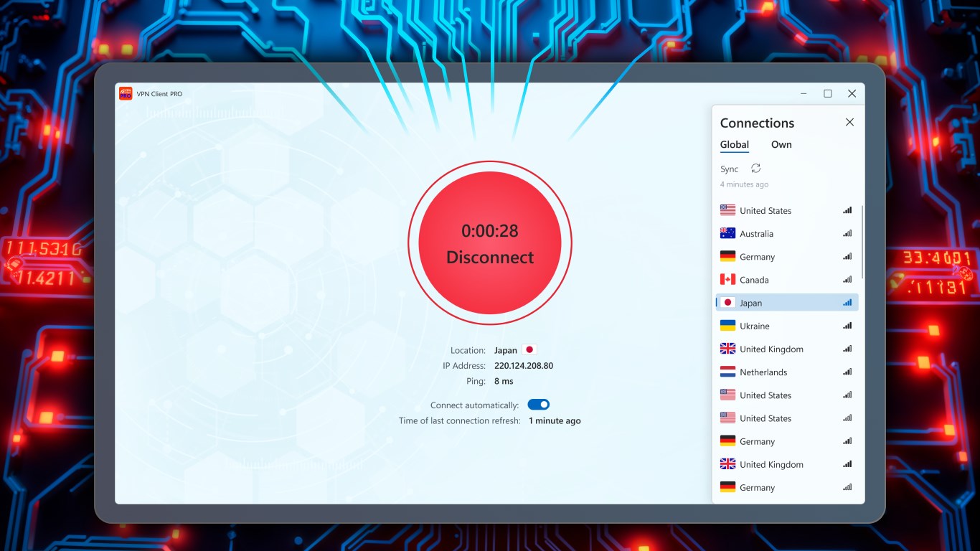980x551 pixels.
Task: Disable the Connect automatically toggle
Action: 538,404
